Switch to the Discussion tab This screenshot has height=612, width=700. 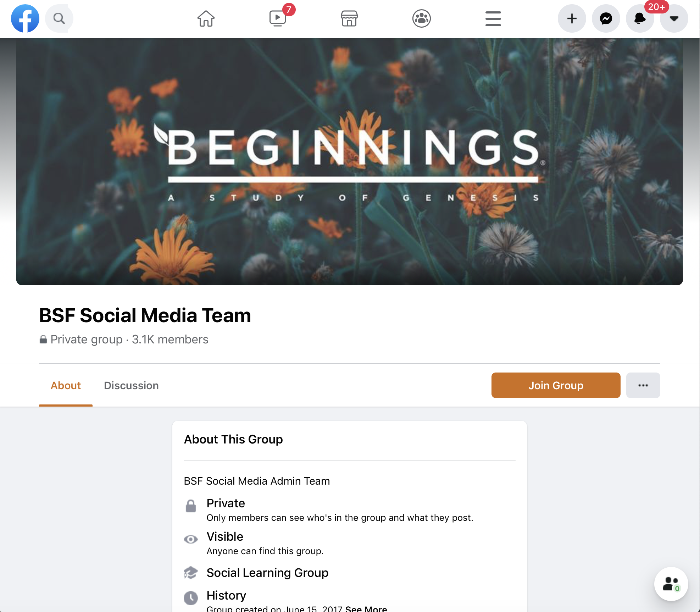click(x=131, y=386)
